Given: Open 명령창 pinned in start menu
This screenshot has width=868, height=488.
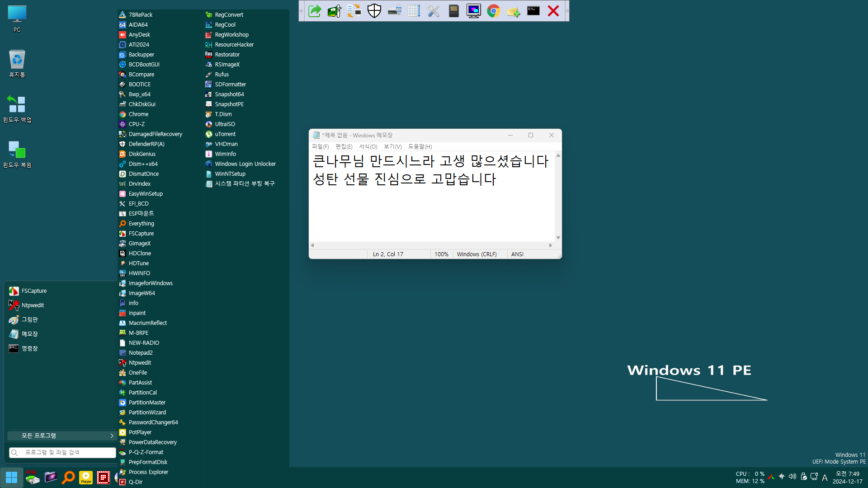Looking at the screenshot, I should coord(61,349).
